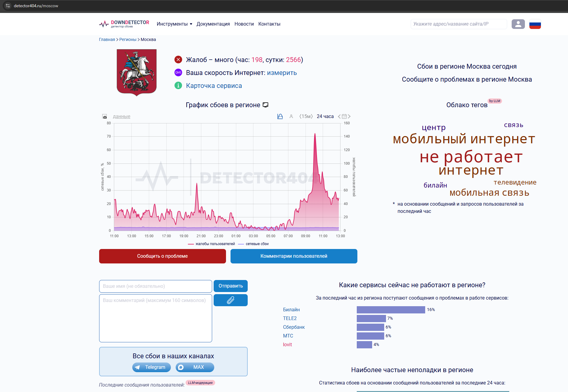The height and width of the screenshot is (392, 568).
Task: Open the MAX channel
Action: [195, 367]
